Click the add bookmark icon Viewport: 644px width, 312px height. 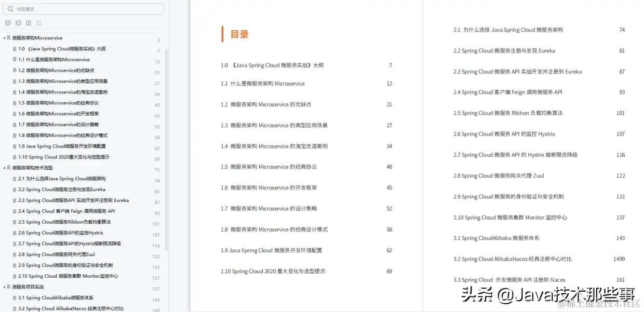pos(29,23)
